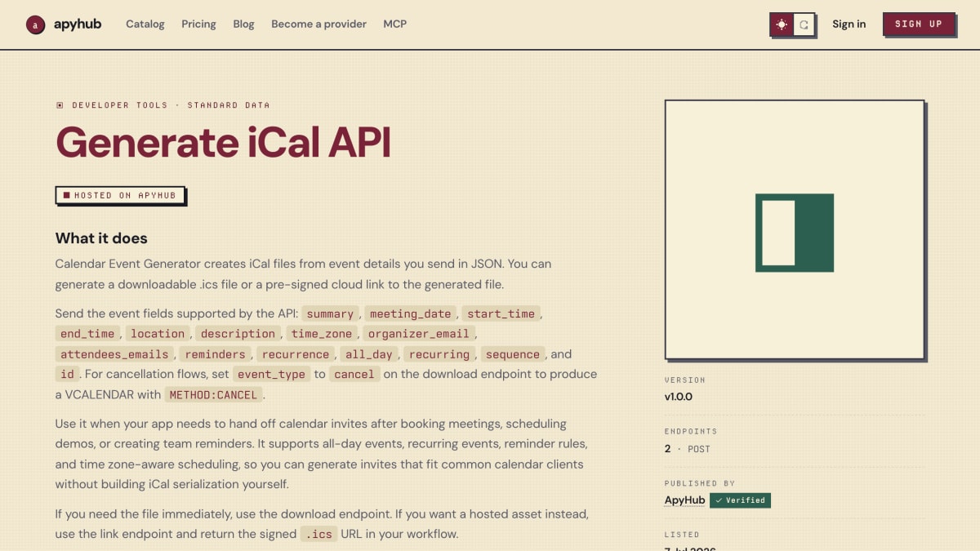Click the attendees_emails code chip
Screen dimensions: 980x551
(114, 354)
